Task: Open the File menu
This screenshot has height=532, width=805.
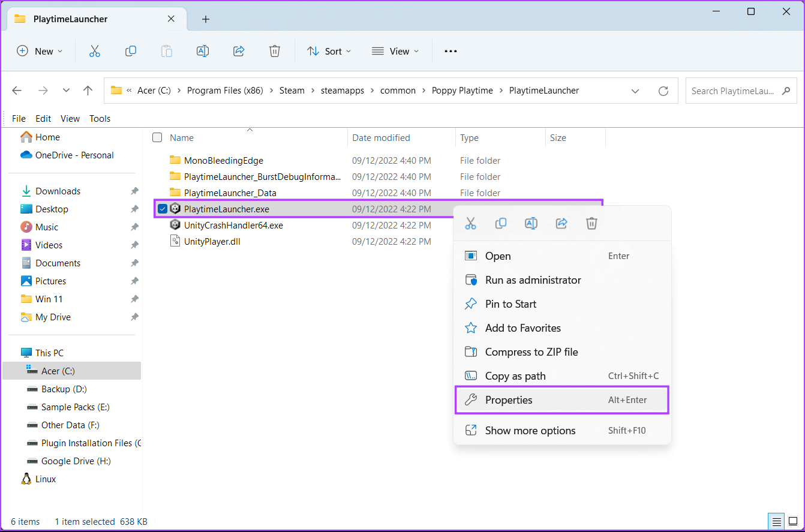Action: pyautogui.click(x=19, y=118)
